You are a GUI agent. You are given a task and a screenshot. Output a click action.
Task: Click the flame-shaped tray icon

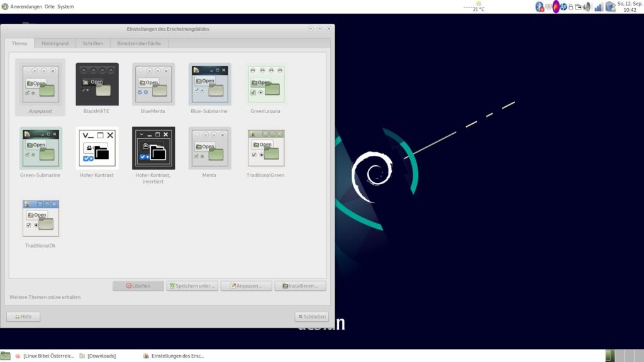click(556, 6)
